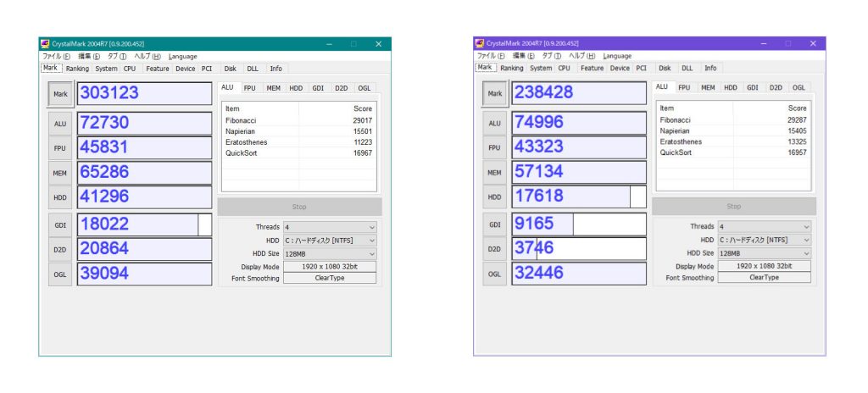Click D2D score progress bar 3746 in right window
868x393 pixels.
[579, 249]
